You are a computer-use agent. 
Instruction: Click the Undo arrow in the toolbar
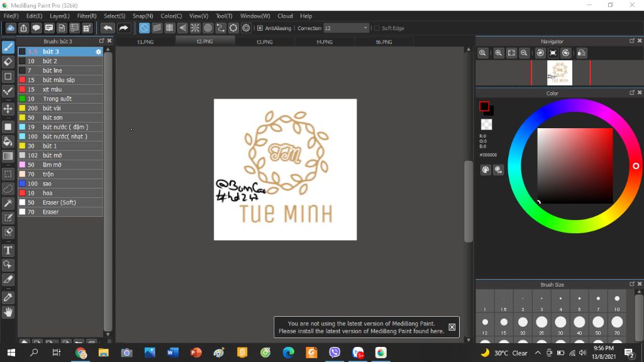coord(108,28)
